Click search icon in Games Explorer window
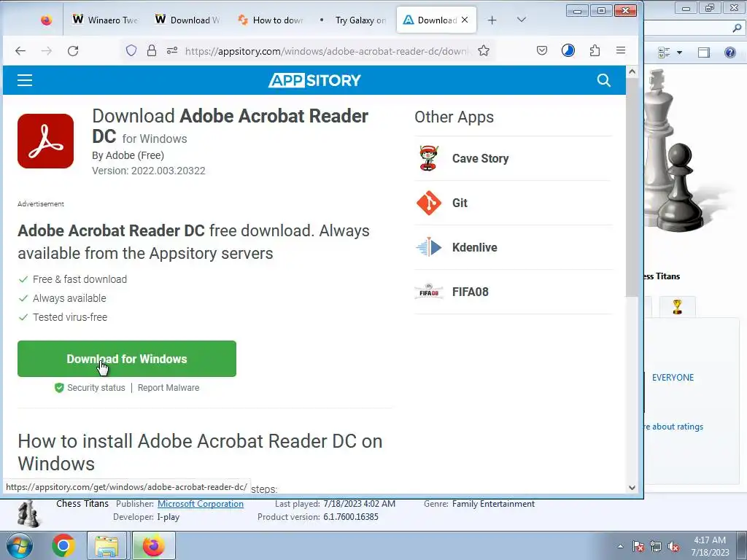 coord(737,28)
